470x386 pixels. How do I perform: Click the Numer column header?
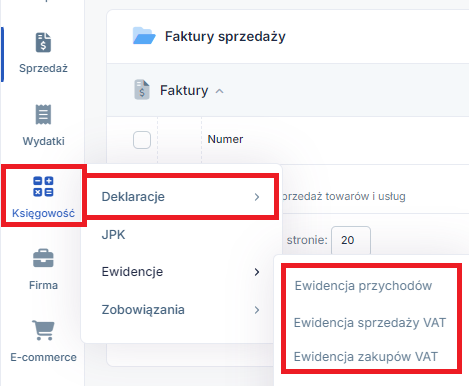225,139
